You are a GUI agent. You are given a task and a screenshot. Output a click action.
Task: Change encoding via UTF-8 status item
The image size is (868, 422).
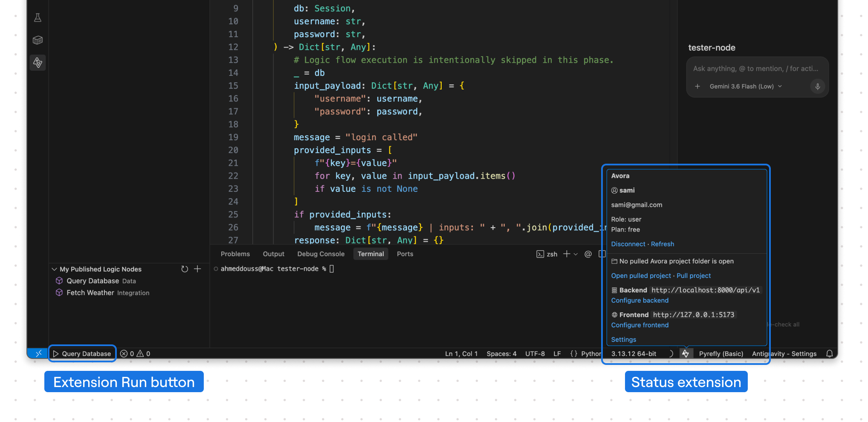point(535,354)
